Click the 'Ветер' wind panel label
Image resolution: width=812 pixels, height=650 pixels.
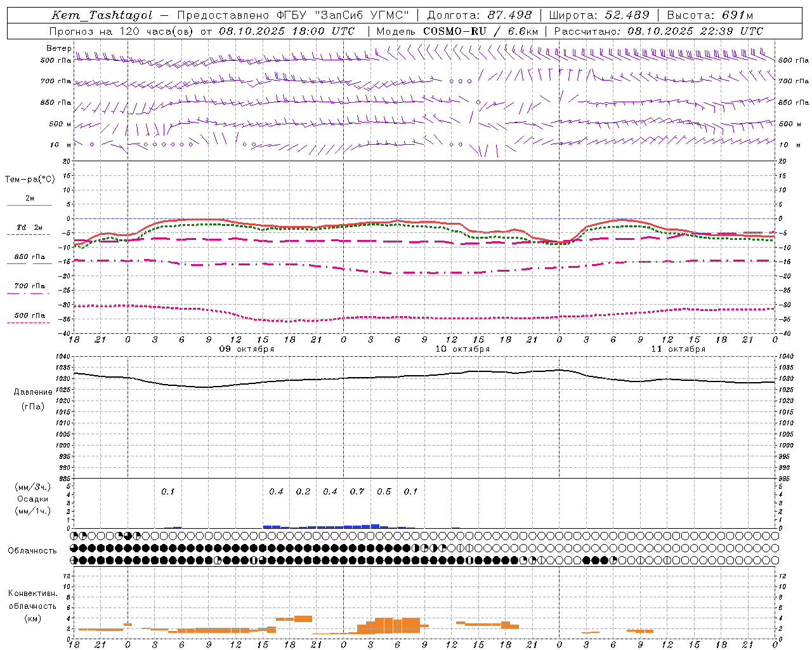click(58, 48)
